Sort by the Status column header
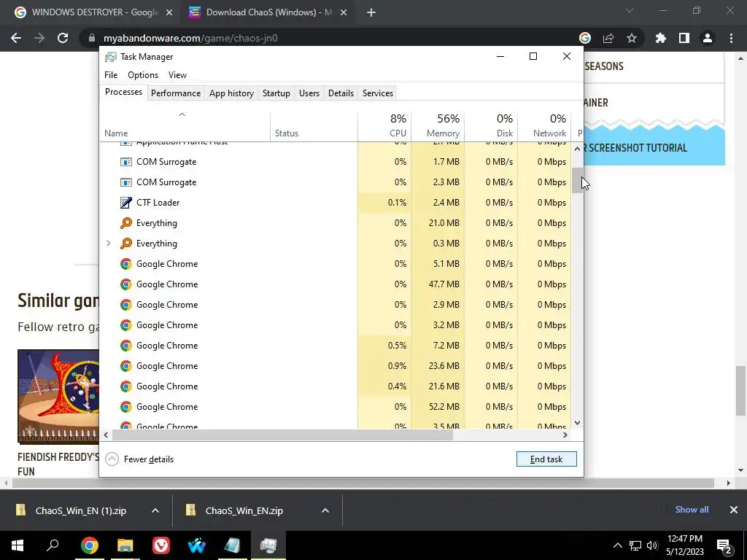747x560 pixels. click(314, 125)
